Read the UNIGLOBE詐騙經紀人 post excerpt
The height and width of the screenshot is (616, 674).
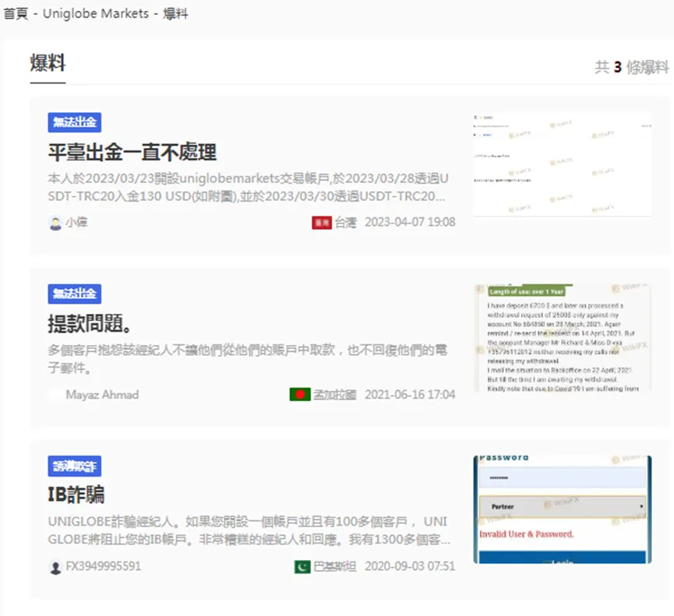coord(249,530)
